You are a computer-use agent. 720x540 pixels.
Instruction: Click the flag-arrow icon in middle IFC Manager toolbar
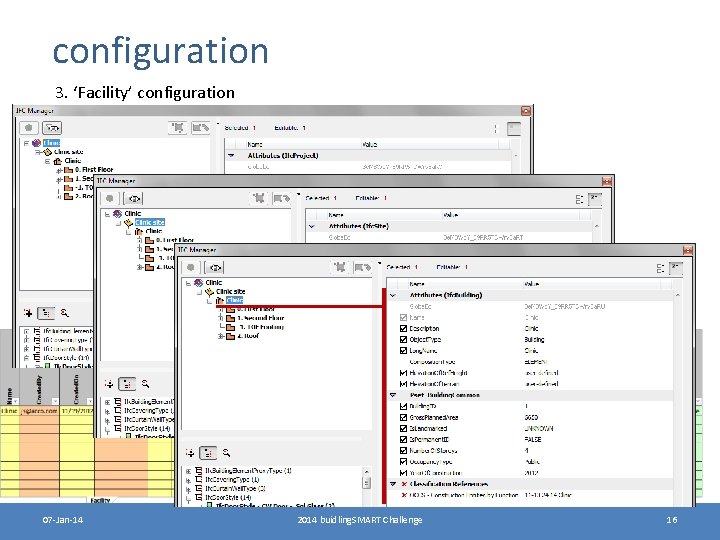(281, 198)
